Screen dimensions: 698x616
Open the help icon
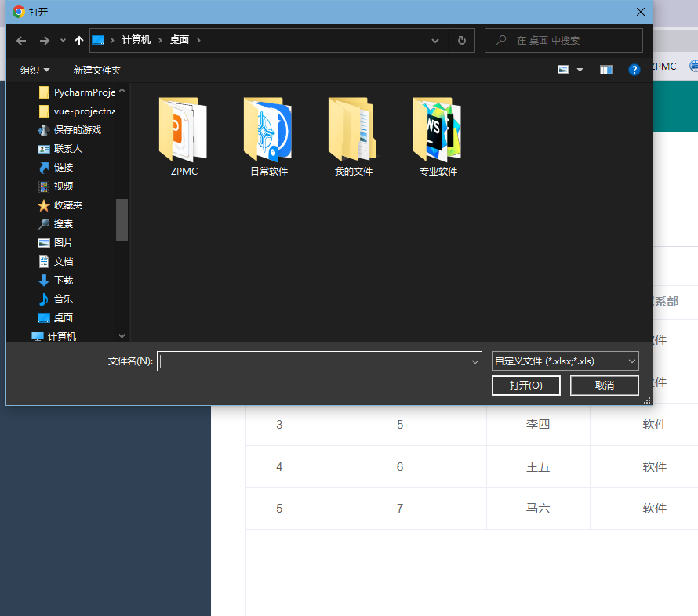pos(634,70)
